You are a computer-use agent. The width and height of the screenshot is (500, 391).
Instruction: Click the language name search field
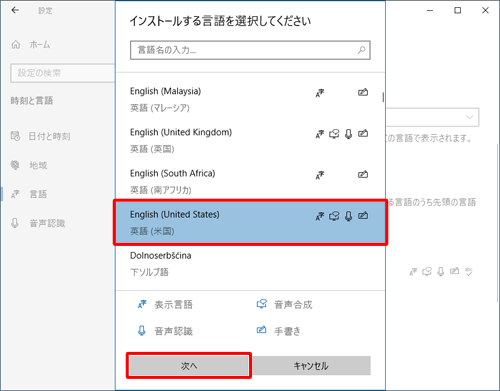[x=250, y=50]
